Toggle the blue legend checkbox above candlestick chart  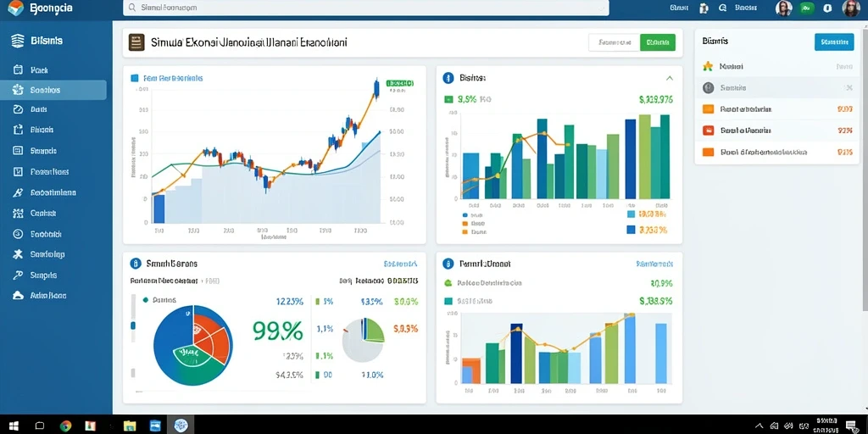coord(134,79)
